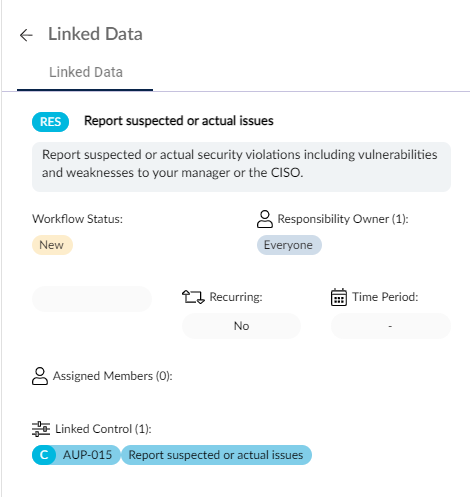Click the Time Period calendar icon

coord(339,297)
